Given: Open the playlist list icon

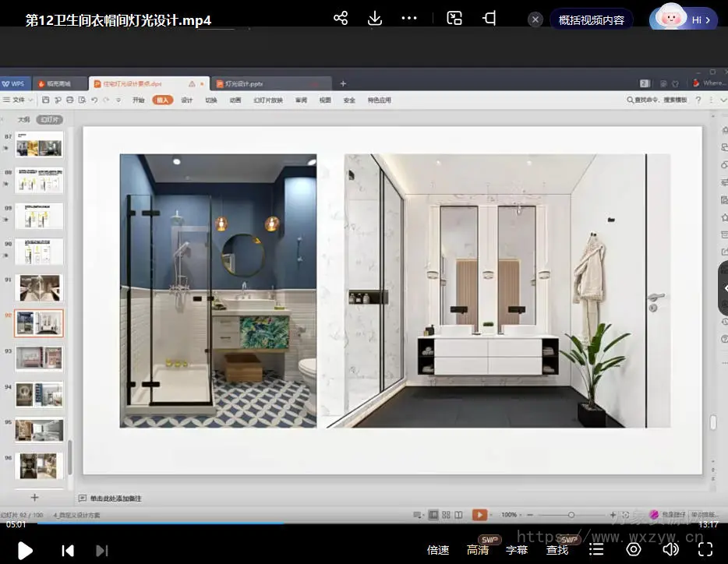Looking at the screenshot, I should (x=596, y=550).
